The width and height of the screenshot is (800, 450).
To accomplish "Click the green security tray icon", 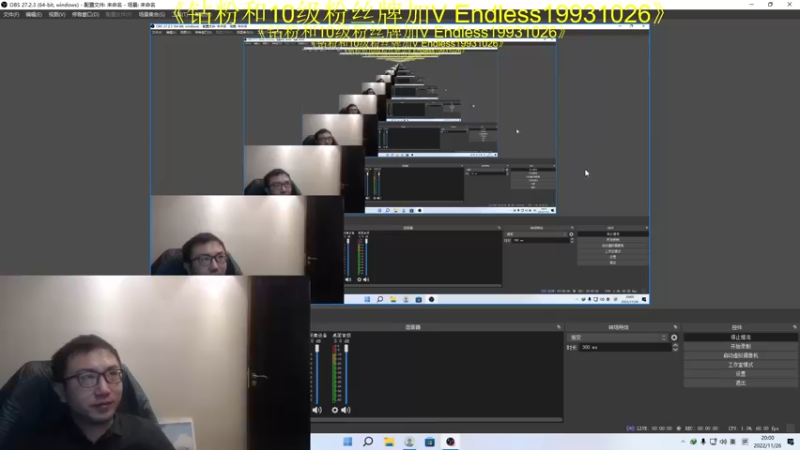I will point(693,441).
